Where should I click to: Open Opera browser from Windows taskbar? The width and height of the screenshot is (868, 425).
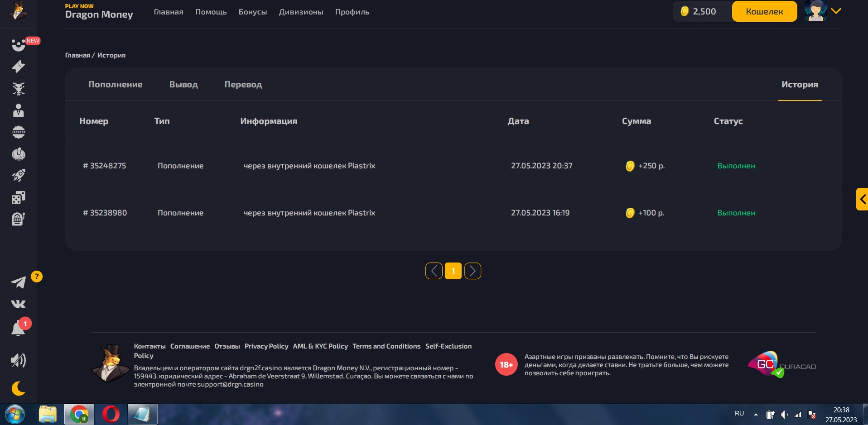click(111, 414)
